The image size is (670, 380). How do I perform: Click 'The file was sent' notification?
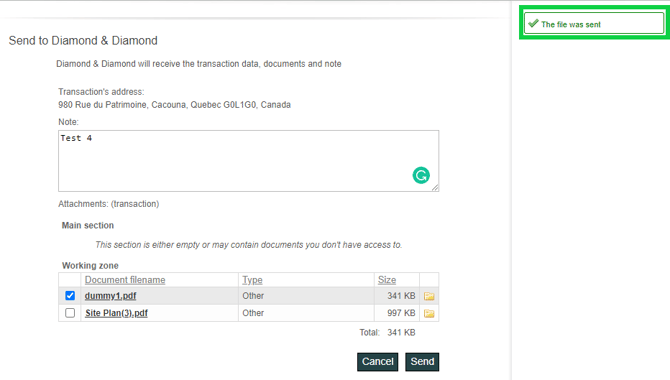click(594, 23)
